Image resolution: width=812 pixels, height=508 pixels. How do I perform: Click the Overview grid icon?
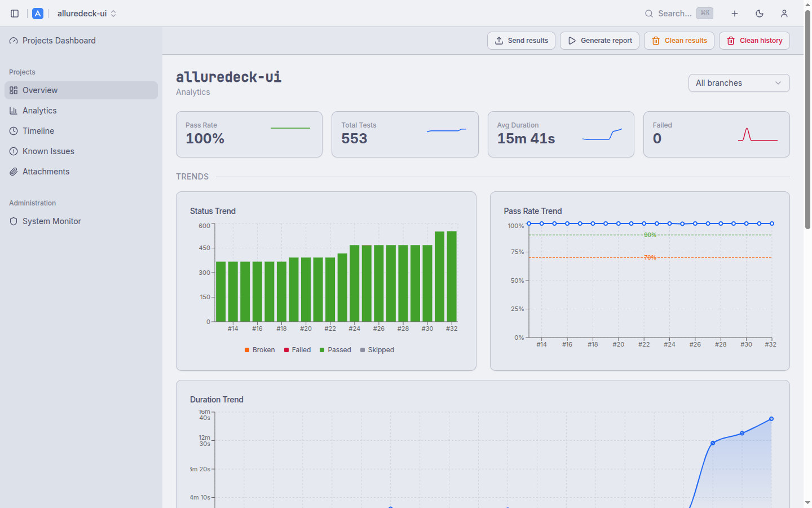point(14,90)
